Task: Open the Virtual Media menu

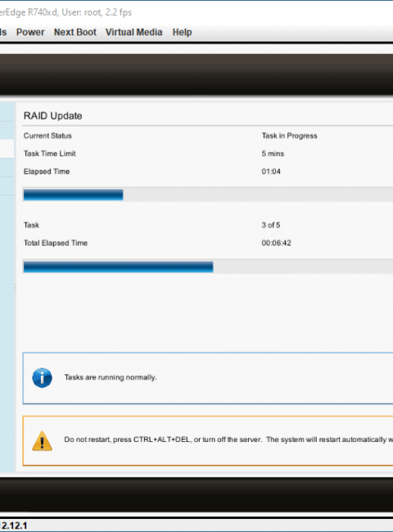Action: pos(133,32)
